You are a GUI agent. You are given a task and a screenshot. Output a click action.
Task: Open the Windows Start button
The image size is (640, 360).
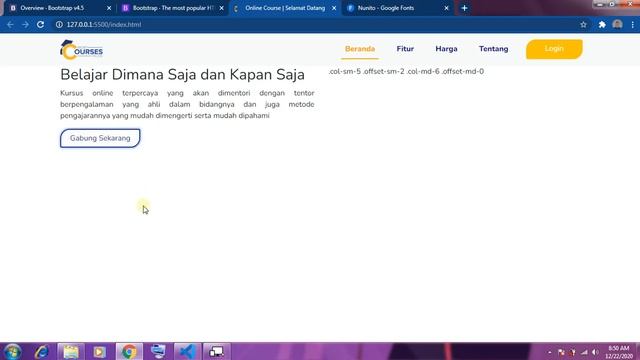[x=13, y=351]
